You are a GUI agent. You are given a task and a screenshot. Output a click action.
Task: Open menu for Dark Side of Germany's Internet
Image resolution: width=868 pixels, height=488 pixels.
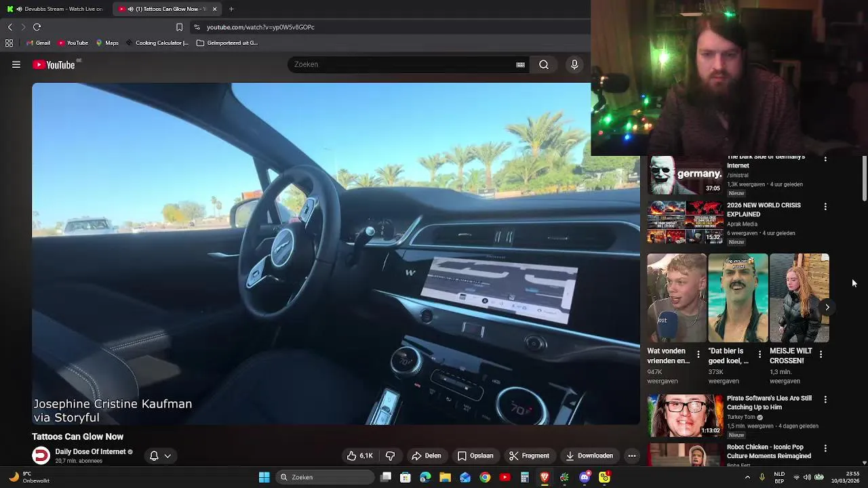[825, 159]
